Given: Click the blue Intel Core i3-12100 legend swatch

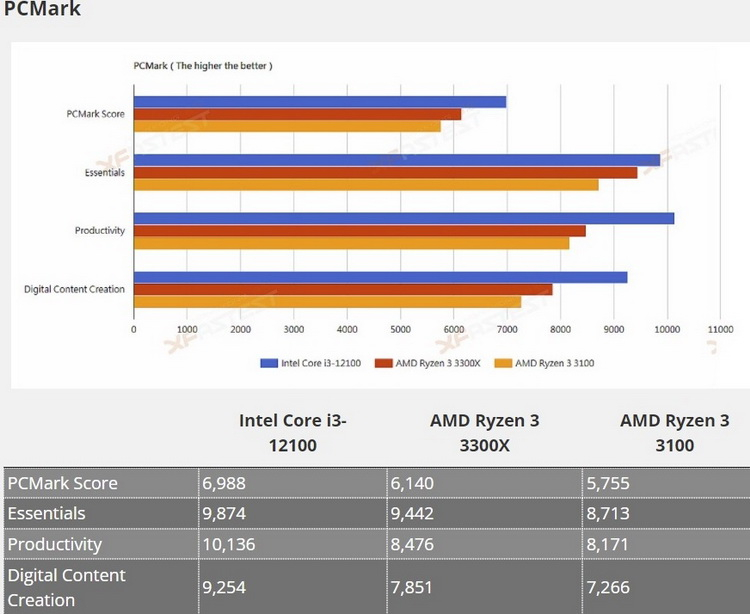Looking at the screenshot, I should pos(267,363).
